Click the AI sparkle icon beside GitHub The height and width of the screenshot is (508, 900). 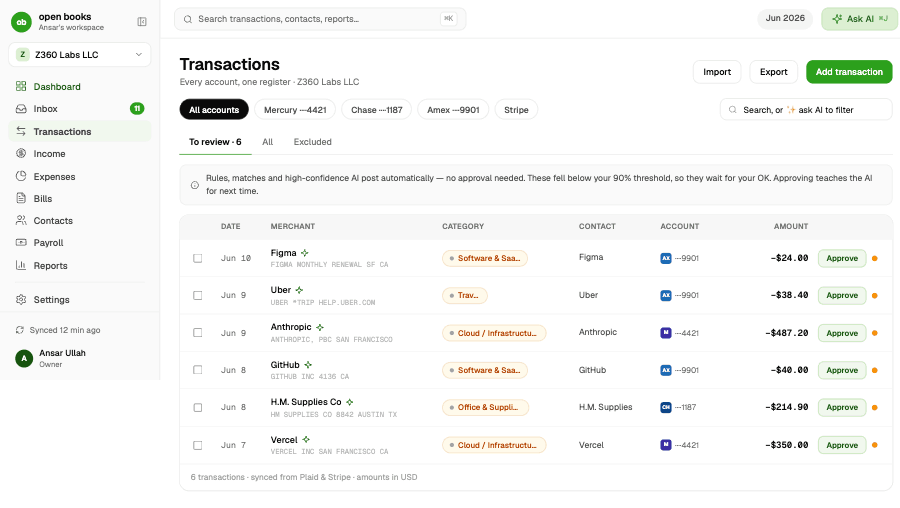(x=308, y=364)
